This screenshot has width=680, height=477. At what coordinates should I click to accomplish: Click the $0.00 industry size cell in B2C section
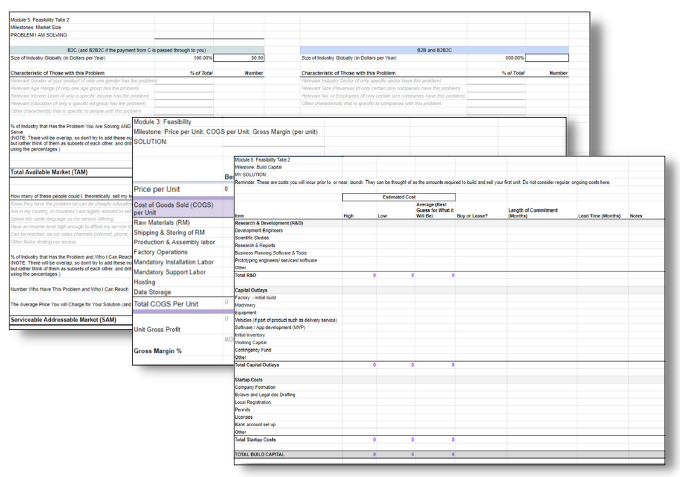[239, 58]
